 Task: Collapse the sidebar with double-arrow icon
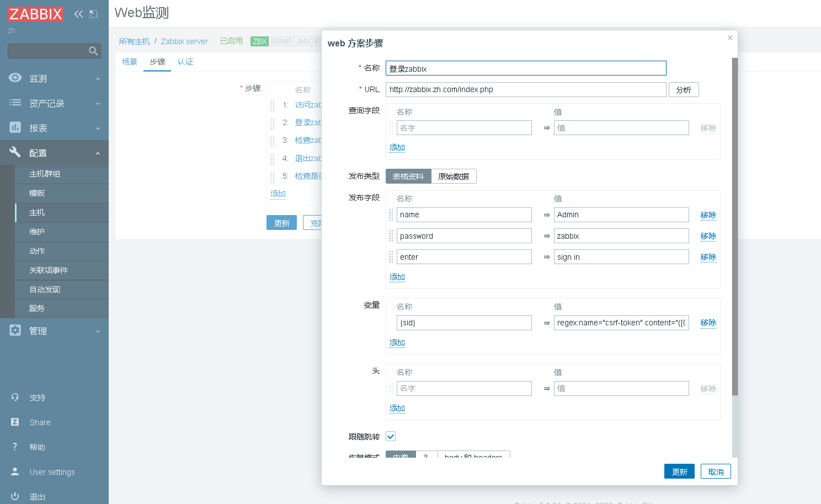[x=78, y=14]
